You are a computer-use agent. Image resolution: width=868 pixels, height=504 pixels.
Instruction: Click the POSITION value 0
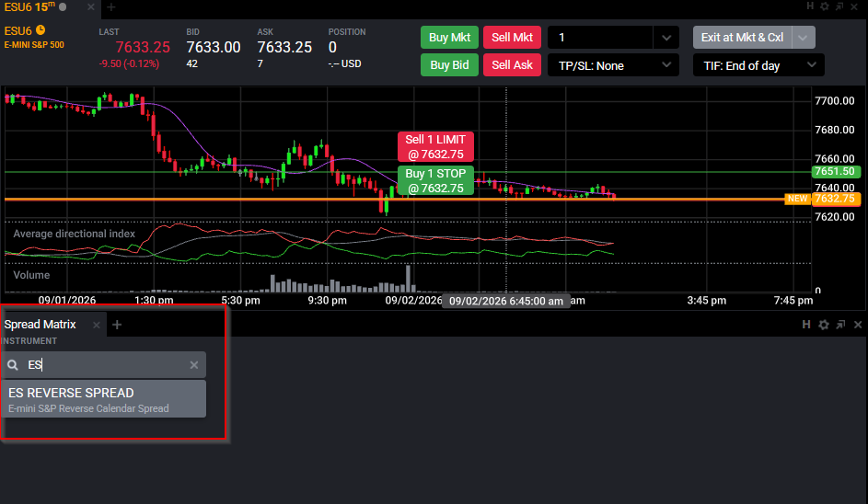tap(332, 48)
